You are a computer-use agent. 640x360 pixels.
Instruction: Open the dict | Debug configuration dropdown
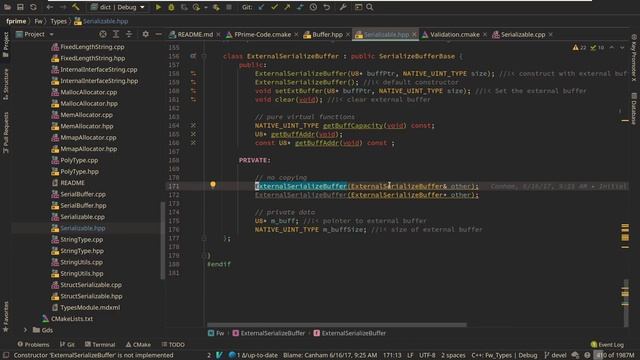[x=118, y=7]
